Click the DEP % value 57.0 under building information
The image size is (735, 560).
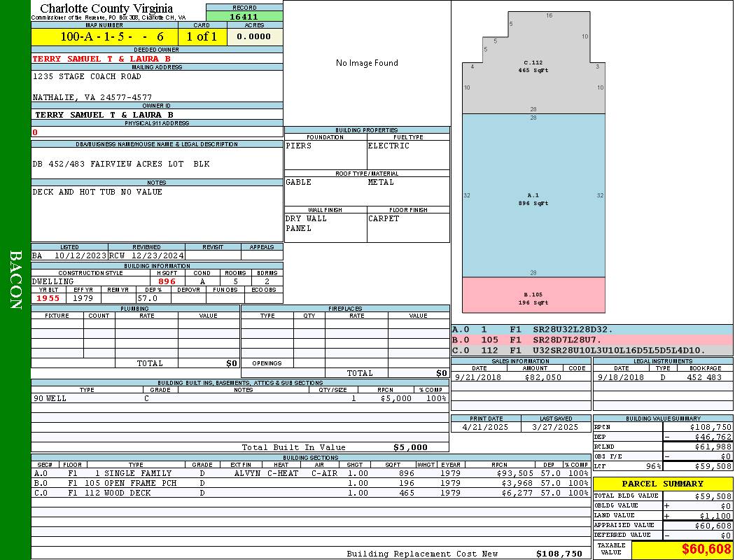(x=148, y=298)
